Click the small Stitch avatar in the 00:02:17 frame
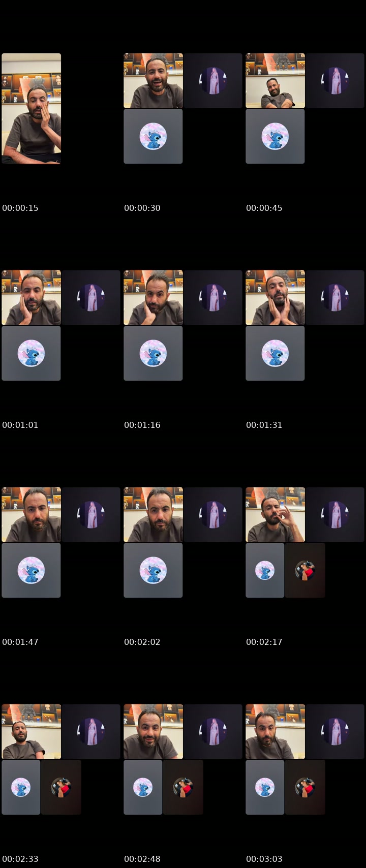This screenshot has width=366, height=868. pos(265,570)
